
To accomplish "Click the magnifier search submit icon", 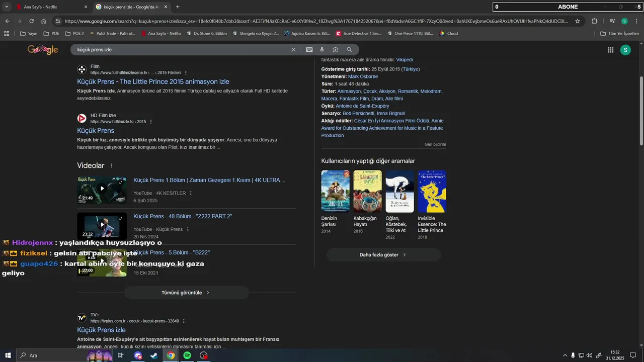I will (349, 50).
